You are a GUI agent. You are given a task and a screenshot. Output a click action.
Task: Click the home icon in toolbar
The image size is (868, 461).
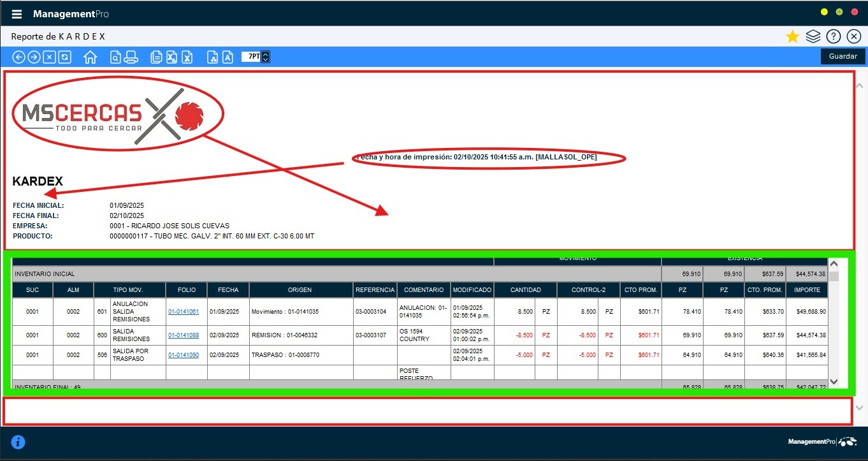[x=90, y=57]
